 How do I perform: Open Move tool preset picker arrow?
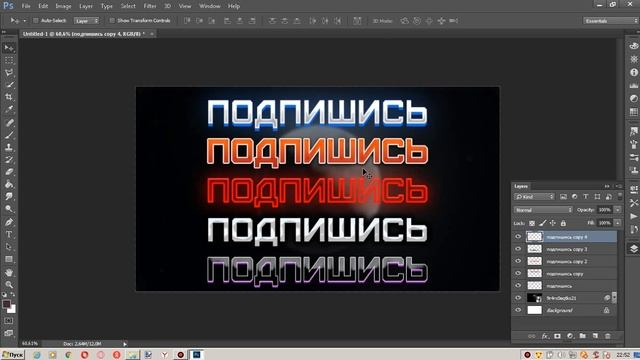(24, 20)
